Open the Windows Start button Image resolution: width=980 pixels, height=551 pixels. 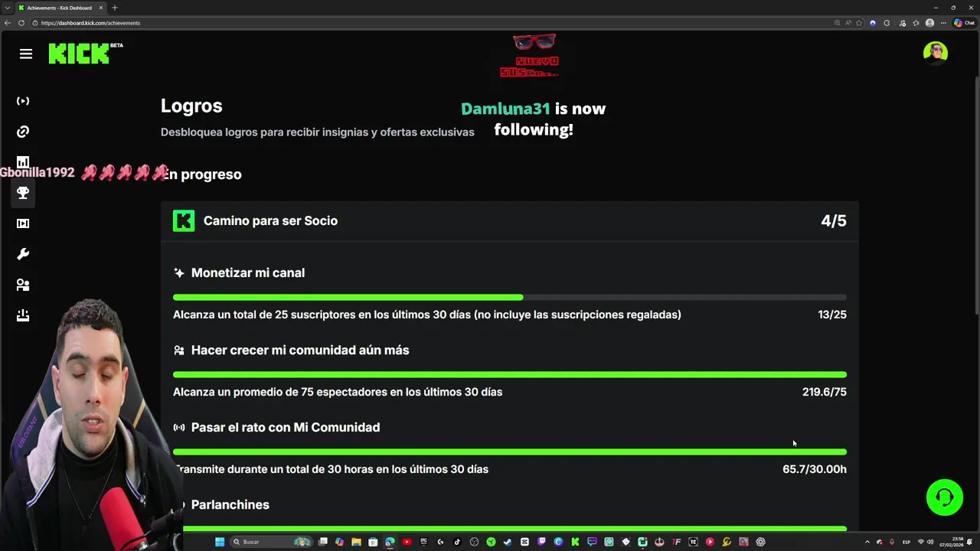tap(220, 542)
